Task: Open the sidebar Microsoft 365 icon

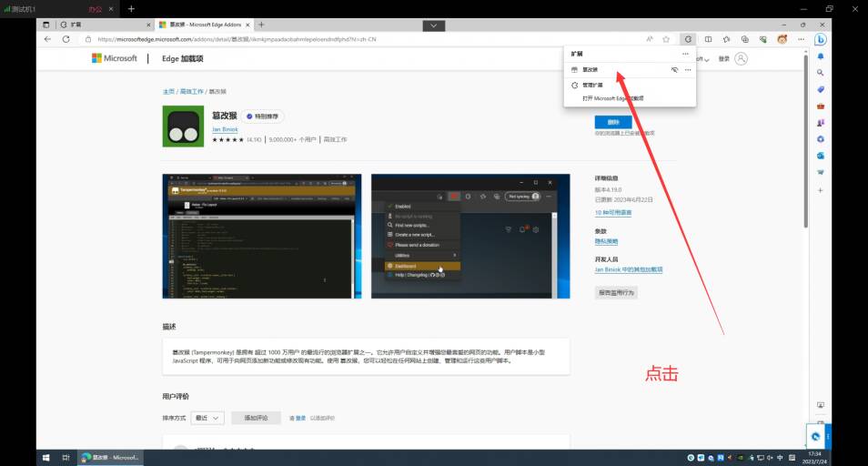Action: pos(821,139)
